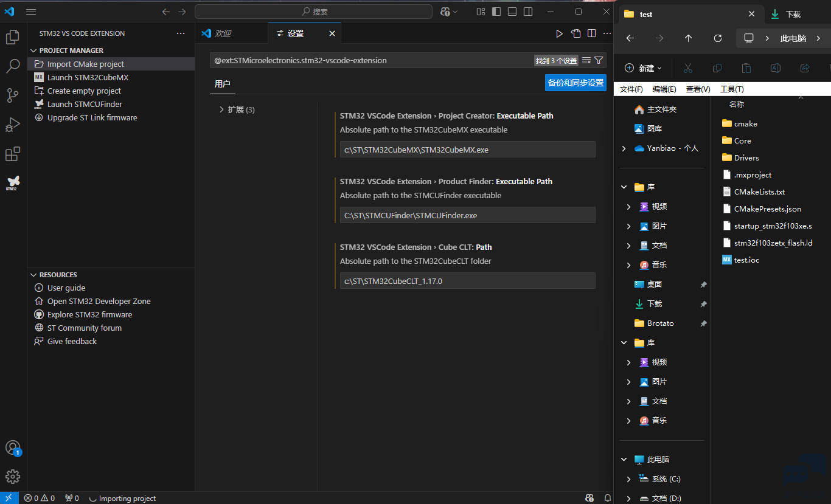The height and width of the screenshot is (504, 831).
Task: Select the test.ioc file in File Explorer
Action: click(746, 260)
